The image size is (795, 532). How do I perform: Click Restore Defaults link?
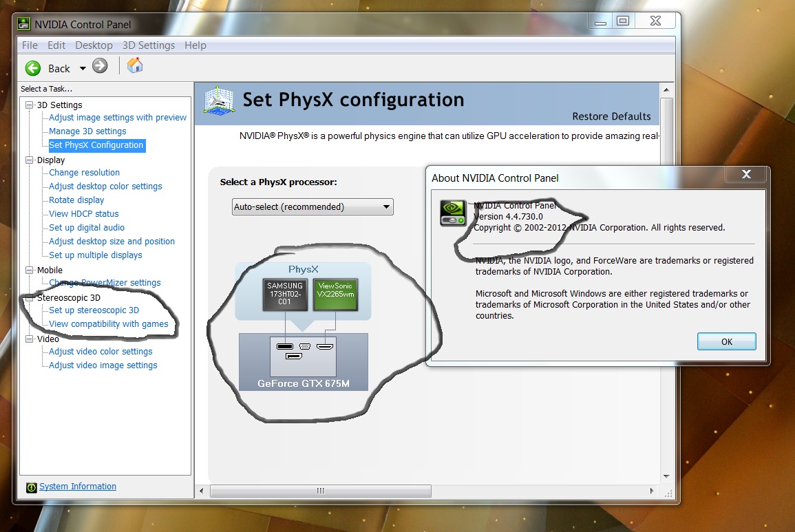click(x=611, y=116)
